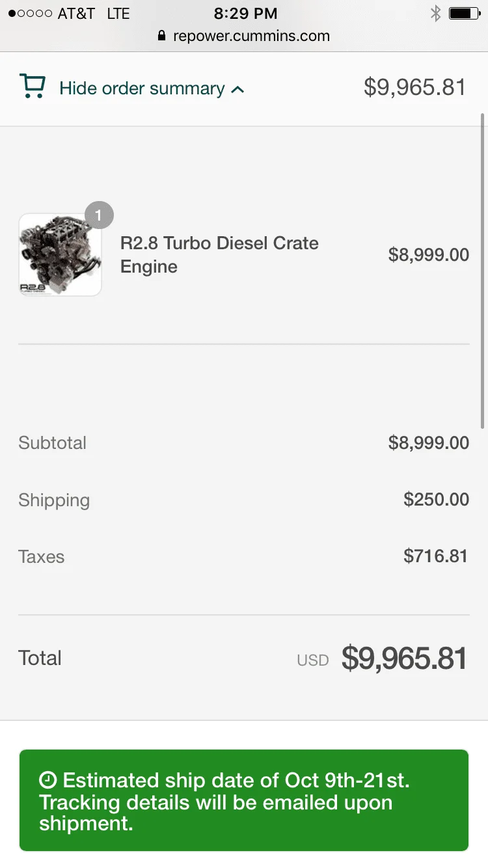Tap the header order total $9,965.81

tap(414, 87)
